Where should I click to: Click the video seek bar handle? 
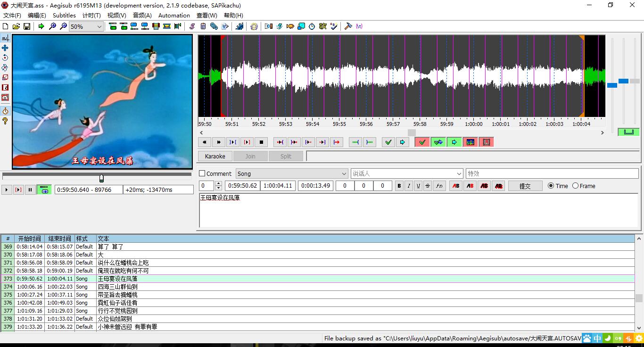pyautogui.click(x=101, y=178)
